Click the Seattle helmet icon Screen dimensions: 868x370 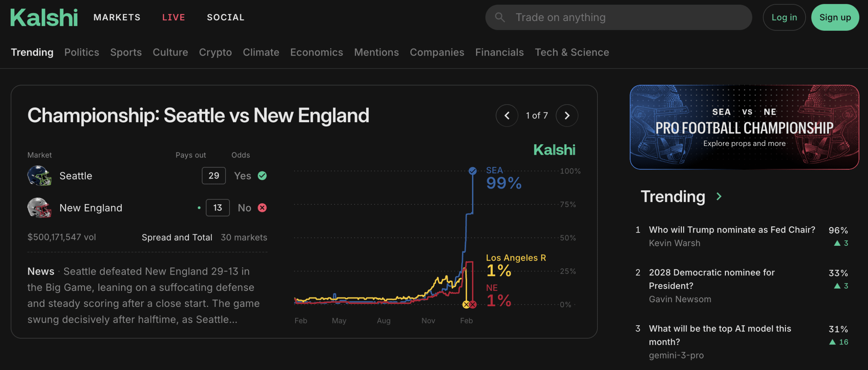[39, 175]
